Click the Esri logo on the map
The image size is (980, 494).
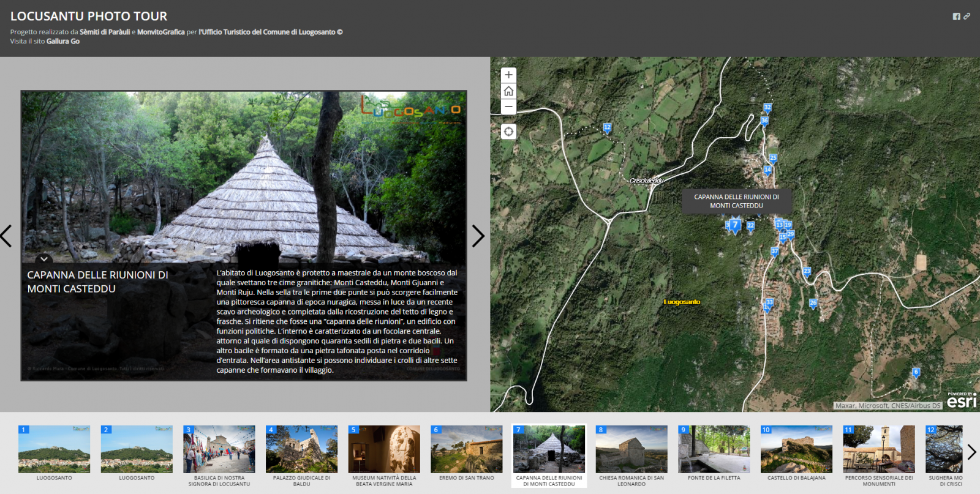click(961, 401)
